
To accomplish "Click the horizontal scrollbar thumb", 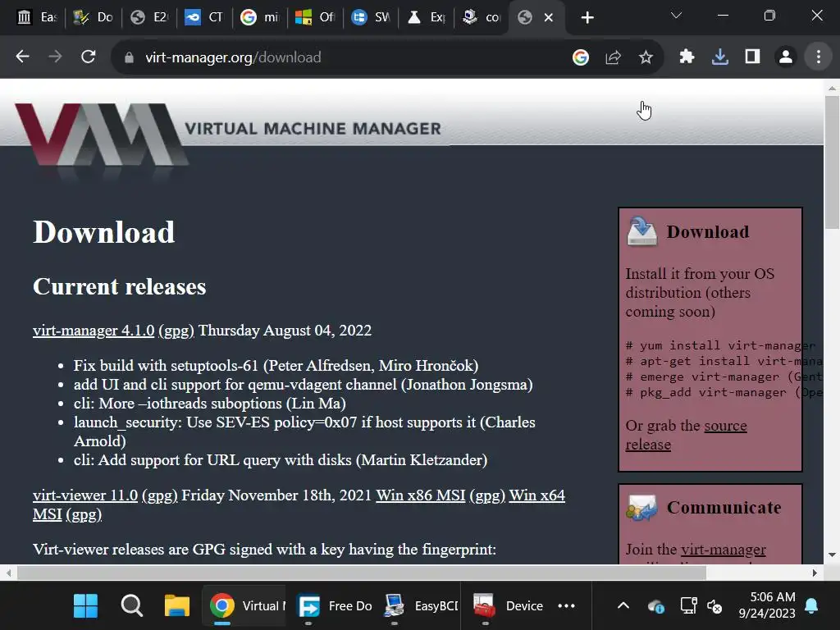I will pyautogui.click(x=362, y=573).
